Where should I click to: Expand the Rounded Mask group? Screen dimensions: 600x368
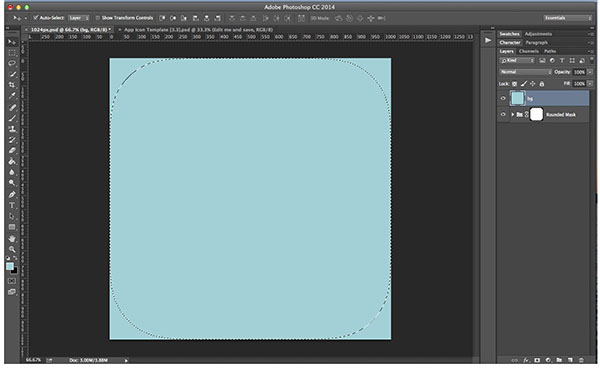tap(512, 114)
